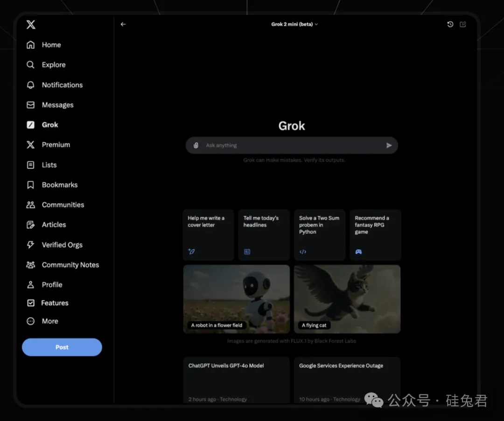Click the blue Post button
This screenshot has width=504, height=421.
[x=62, y=347]
